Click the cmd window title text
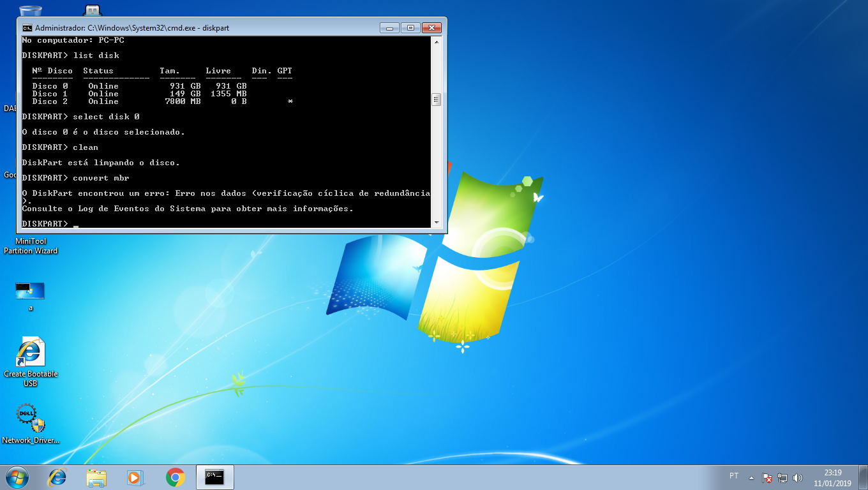The height and width of the screenshot is (490, 868). (x=132, y=28)
